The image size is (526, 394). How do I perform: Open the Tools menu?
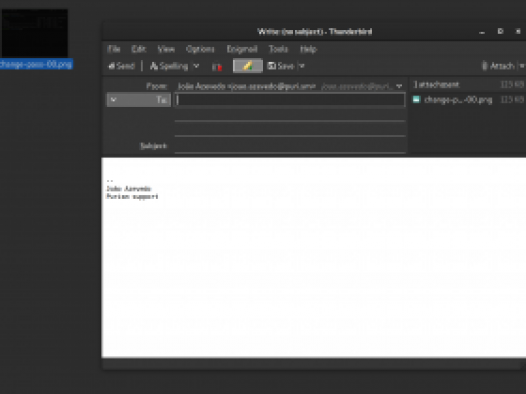pyautogui.click(x=278, y=49)
